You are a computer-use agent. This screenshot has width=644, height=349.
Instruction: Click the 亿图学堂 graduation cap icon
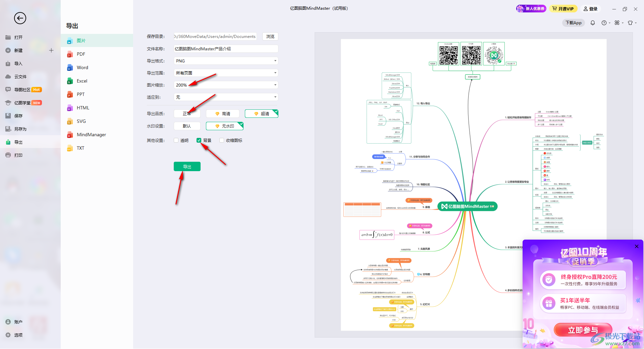pyautogui.click(x=8, y=103)
